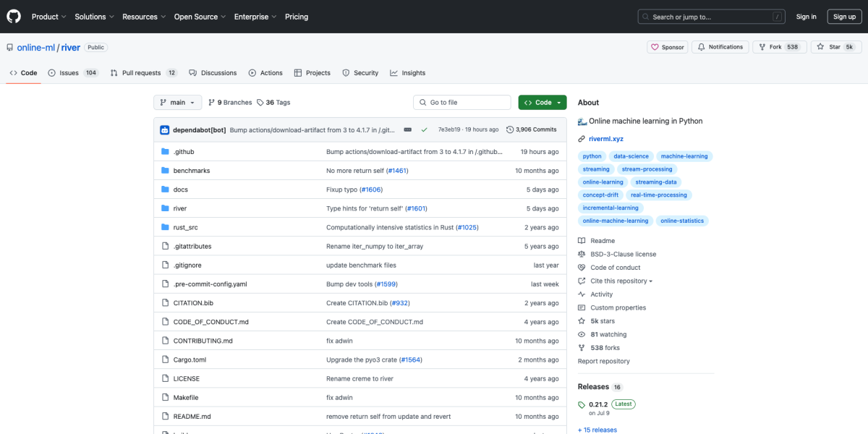This screenshot has height=434, width=868.
Task: Select the machine-learning topic tag
Action: (x=684, y=156)
